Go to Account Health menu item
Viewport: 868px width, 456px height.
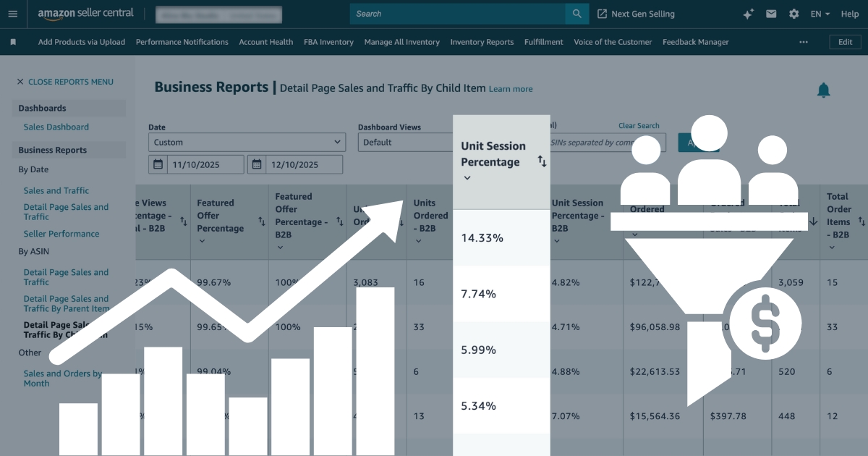coord(265,42)
